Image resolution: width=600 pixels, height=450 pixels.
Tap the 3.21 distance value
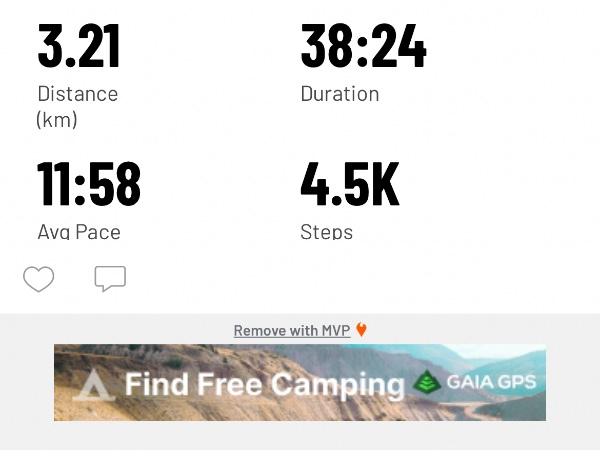[x=79, y=46]
